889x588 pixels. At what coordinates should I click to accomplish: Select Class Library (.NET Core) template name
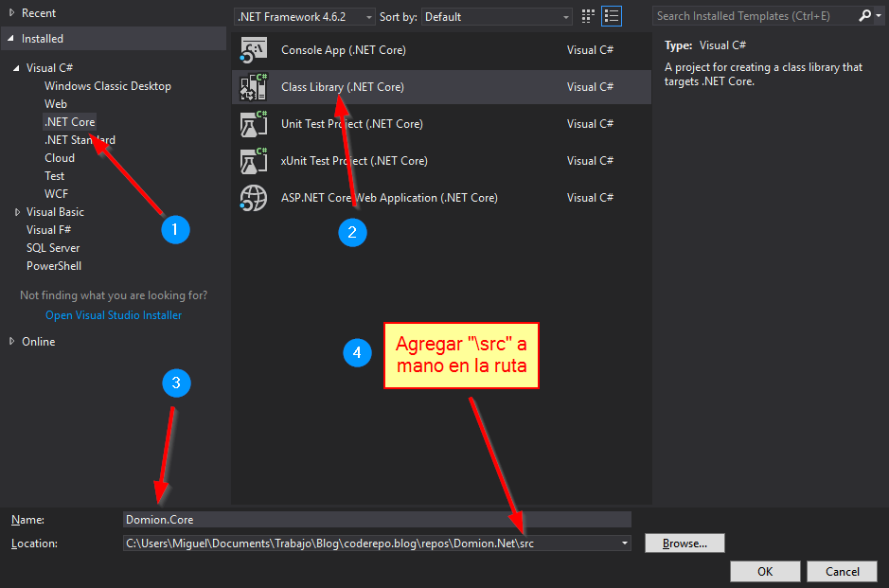point(343,87)
